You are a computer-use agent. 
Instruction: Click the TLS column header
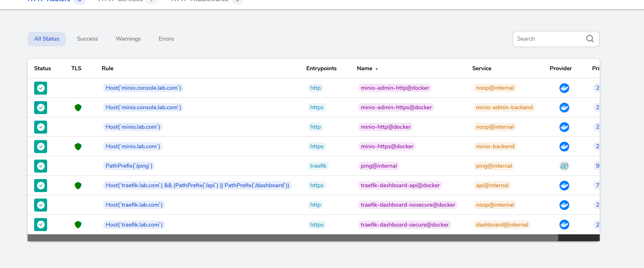click(x=76, y=69)
